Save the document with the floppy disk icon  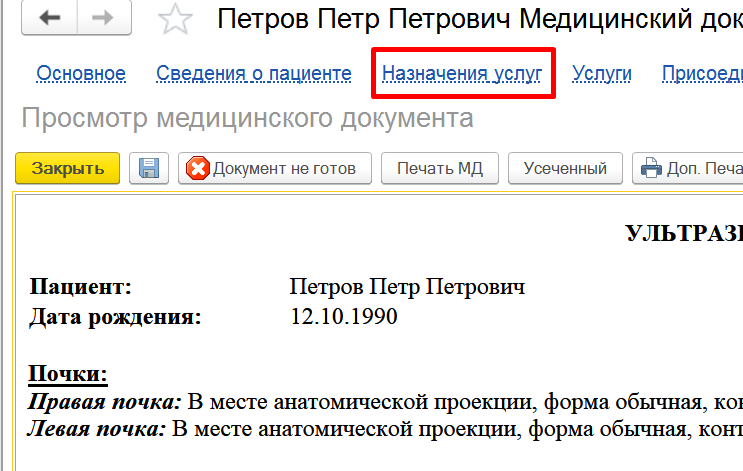[149, 168]
